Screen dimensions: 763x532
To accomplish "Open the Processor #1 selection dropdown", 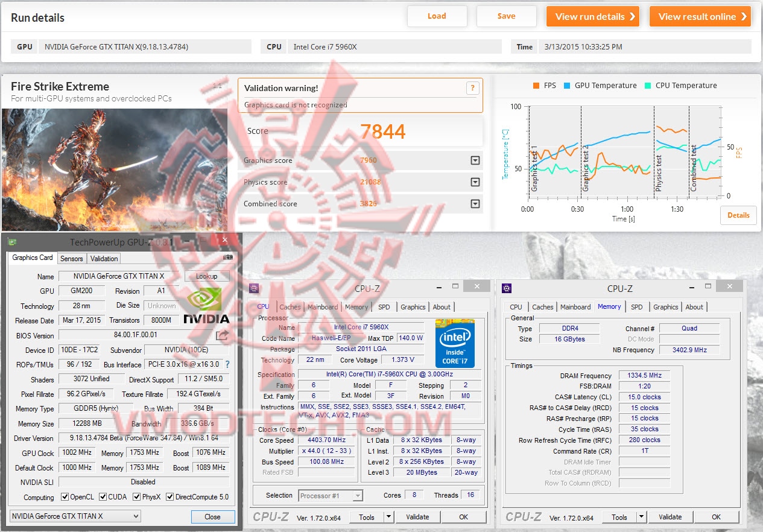I will click(331, 496).
